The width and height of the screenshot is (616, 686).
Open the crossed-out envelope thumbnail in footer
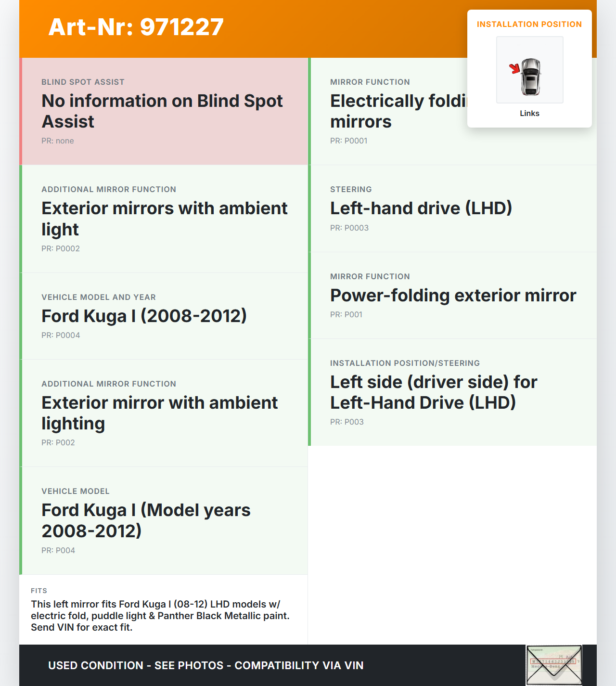pyautogui.click(x=554, y=665)
